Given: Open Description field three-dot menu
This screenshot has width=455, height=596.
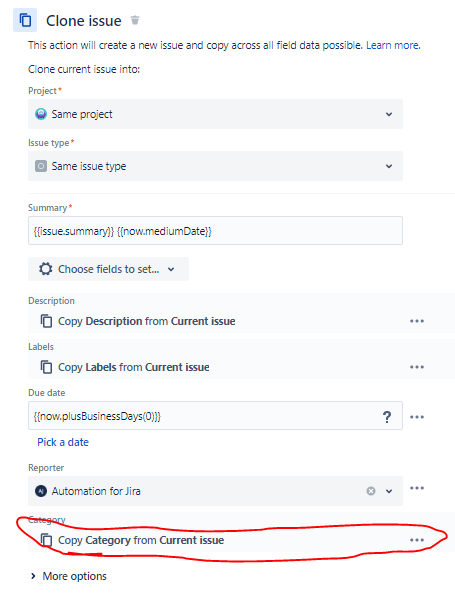Looking at the screenshot, I should click(417, 321).
